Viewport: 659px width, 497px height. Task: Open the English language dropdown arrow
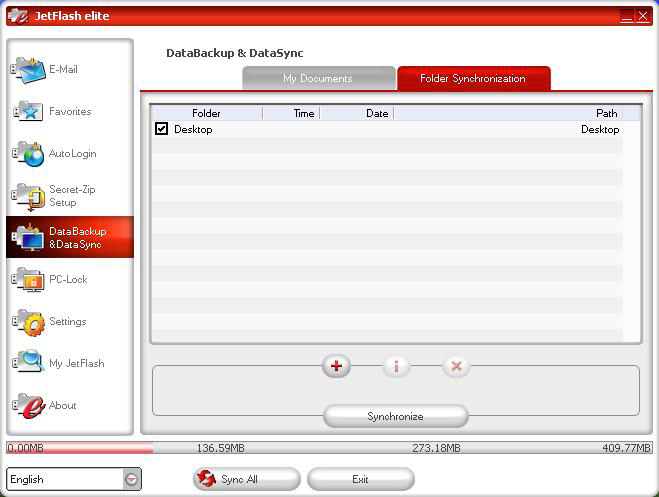click(132, 479)
